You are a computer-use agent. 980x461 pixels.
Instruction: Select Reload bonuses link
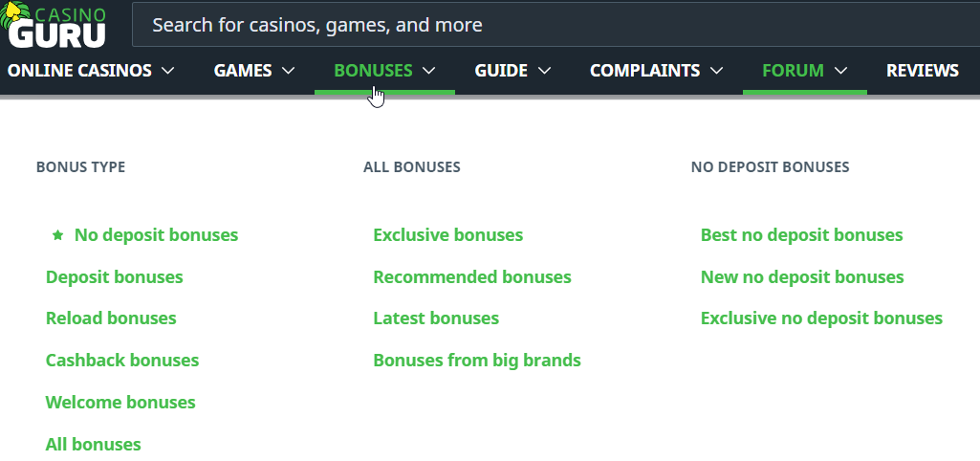111,318
